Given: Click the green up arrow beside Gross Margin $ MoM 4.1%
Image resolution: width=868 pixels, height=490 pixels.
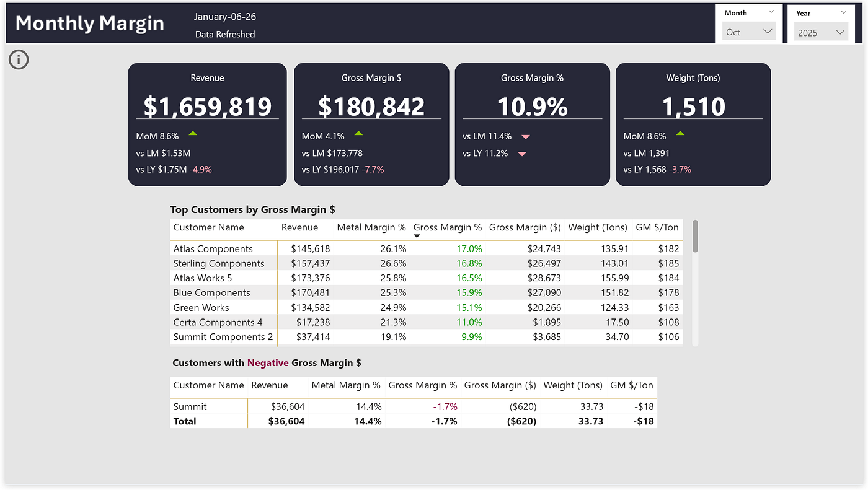Looking at the screenshot, I should tap(358, 133).
